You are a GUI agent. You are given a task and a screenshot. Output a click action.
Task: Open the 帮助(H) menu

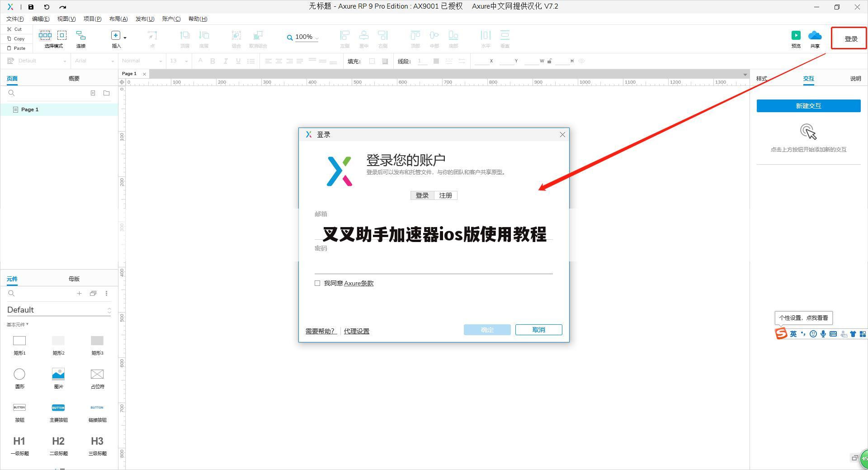197,19
